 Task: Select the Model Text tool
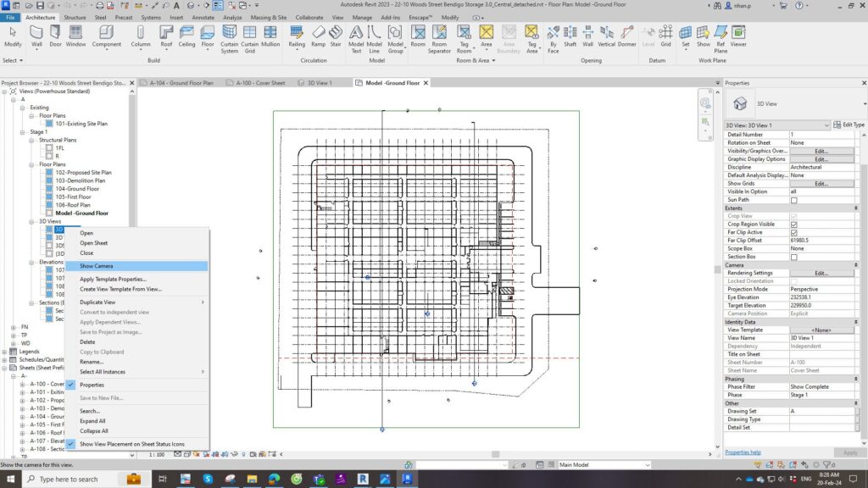pos(358,38)
